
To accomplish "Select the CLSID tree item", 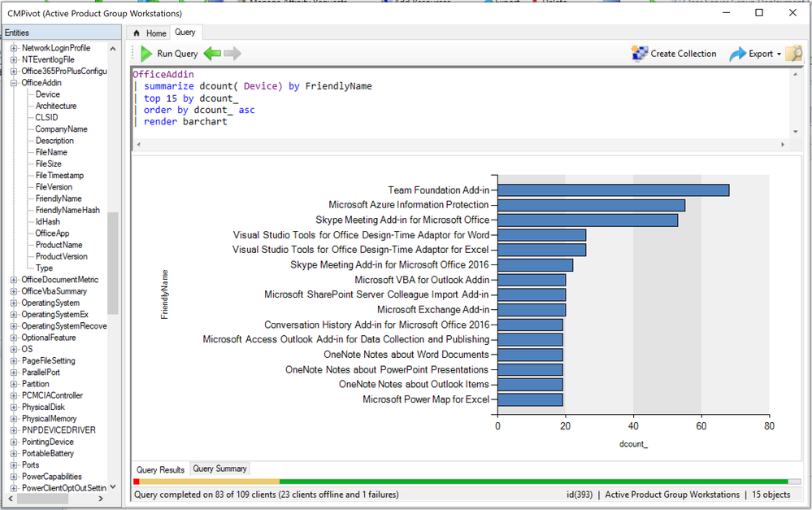I will coord(46,117).
